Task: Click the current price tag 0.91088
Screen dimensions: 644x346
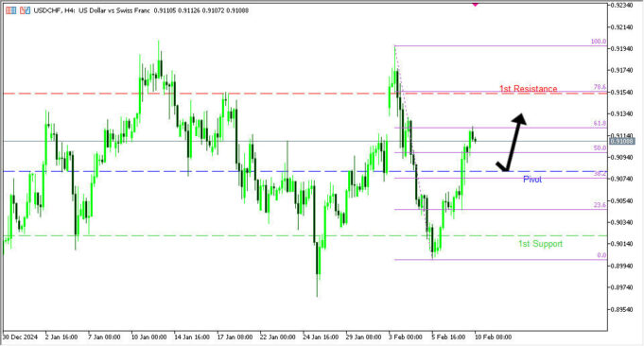Action: pyautogui.click(x=622, y=141)
